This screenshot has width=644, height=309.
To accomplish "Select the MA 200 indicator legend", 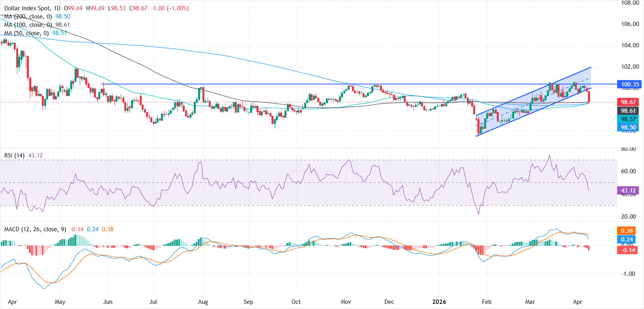I will [28, 17].
